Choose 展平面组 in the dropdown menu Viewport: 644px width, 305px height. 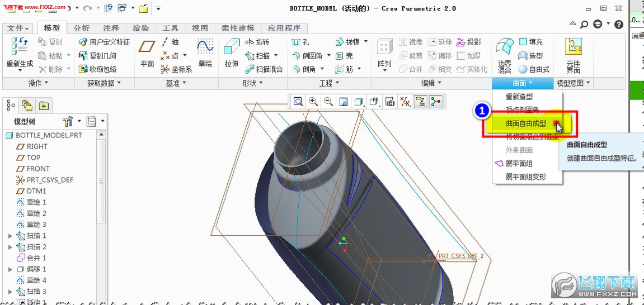click(x=519, y=164)
